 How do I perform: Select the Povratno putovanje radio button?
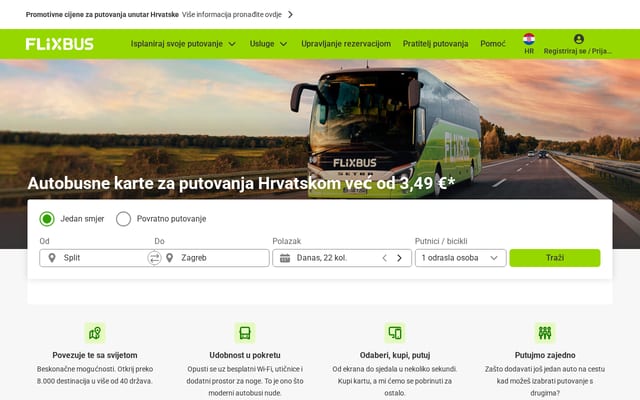123,219
